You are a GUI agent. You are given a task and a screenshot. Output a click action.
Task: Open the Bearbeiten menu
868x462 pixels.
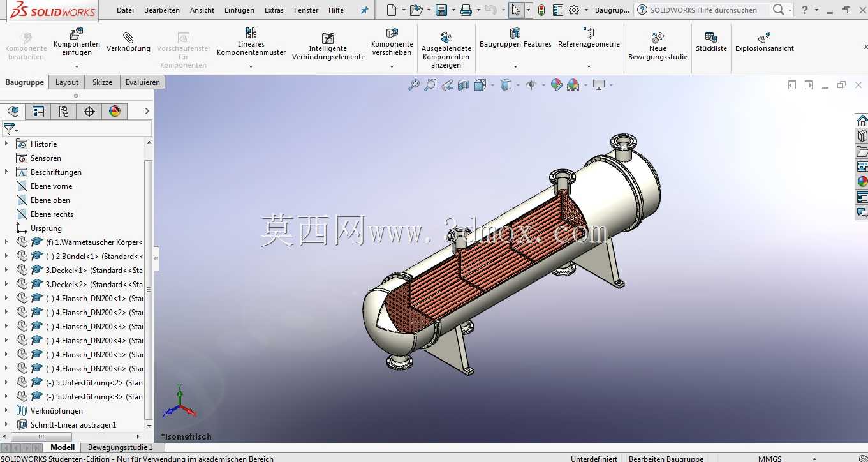(162, 10)
